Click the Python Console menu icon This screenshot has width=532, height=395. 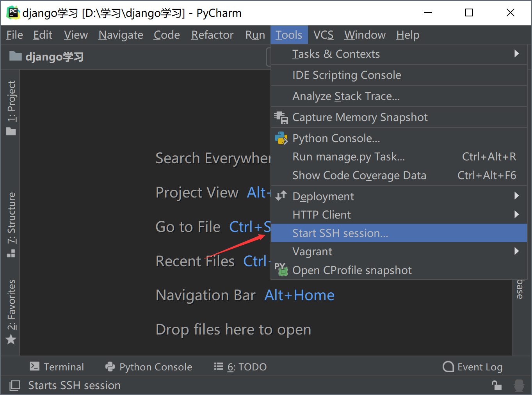(281, 138)
